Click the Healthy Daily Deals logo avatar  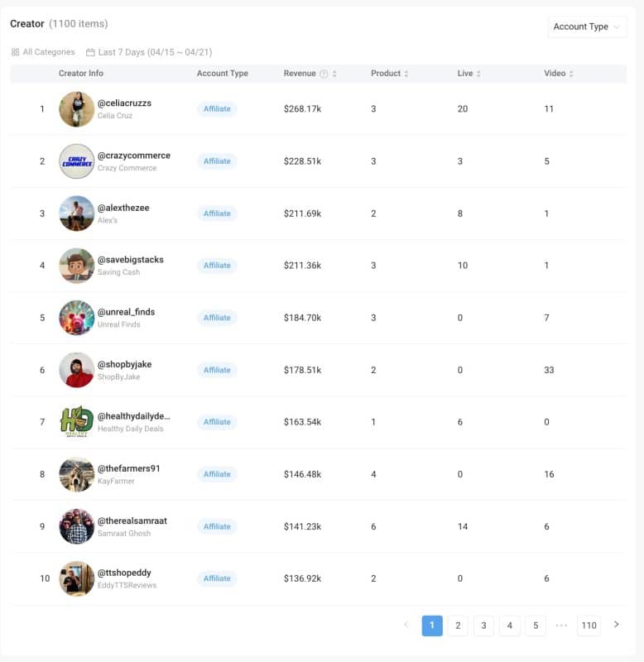pyautogui.click(x=75, y=421)
